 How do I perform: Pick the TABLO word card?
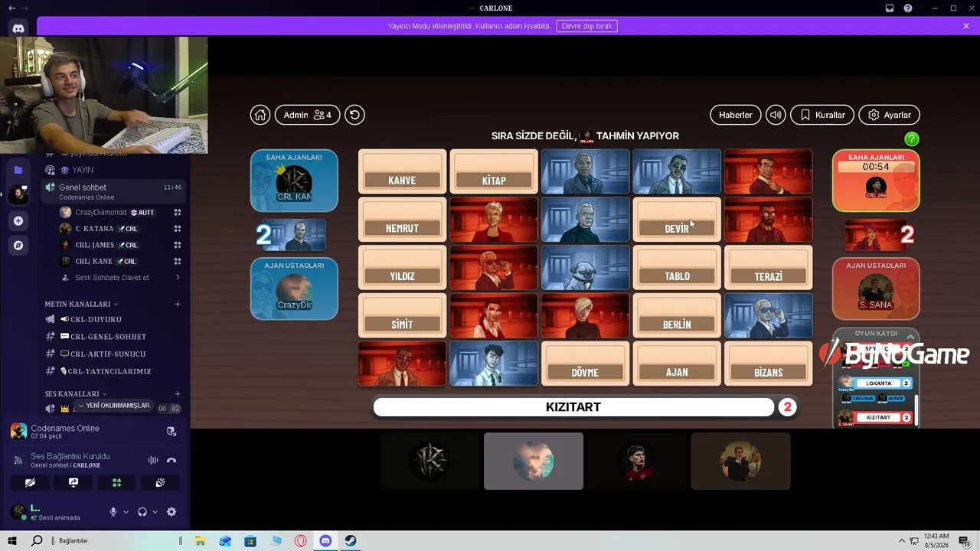[677, 267]
